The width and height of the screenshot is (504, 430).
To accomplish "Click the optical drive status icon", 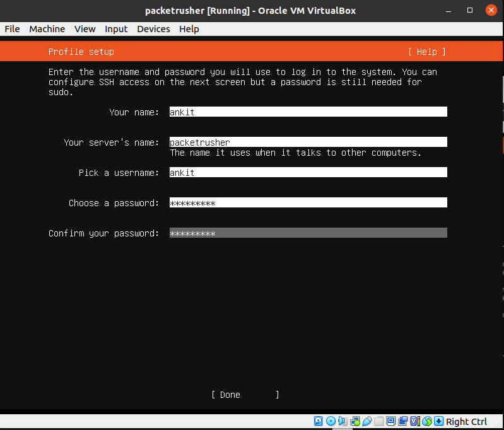I will [x=331, y=421].
